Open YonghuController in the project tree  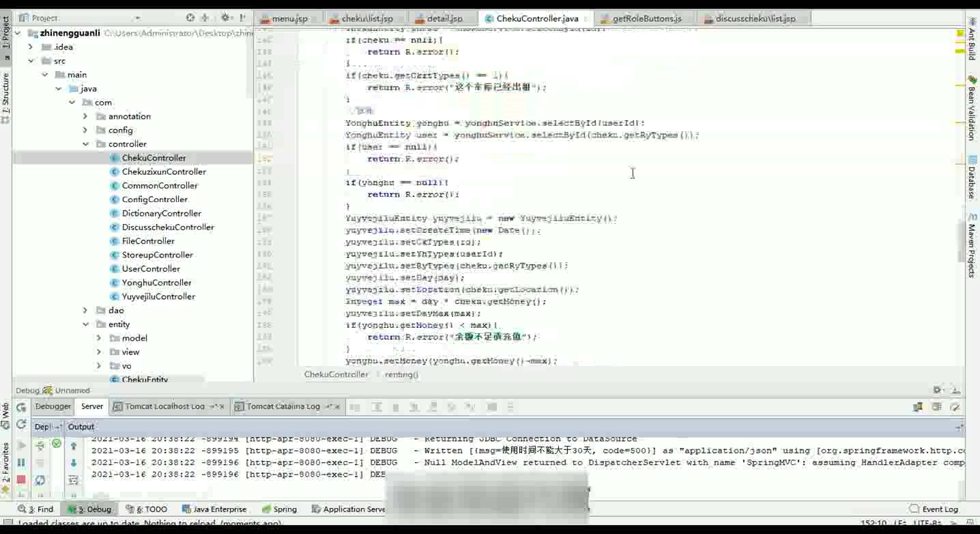coord(156,283)
